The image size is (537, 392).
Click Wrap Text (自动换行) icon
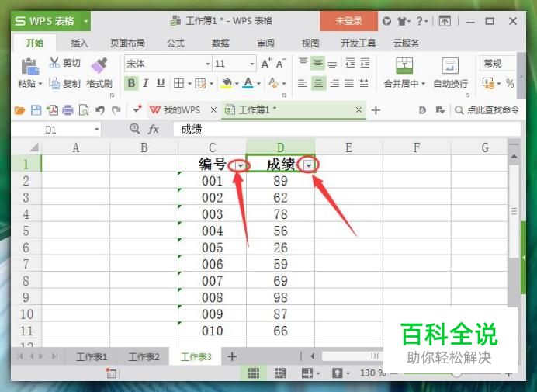tap(450, 65)
